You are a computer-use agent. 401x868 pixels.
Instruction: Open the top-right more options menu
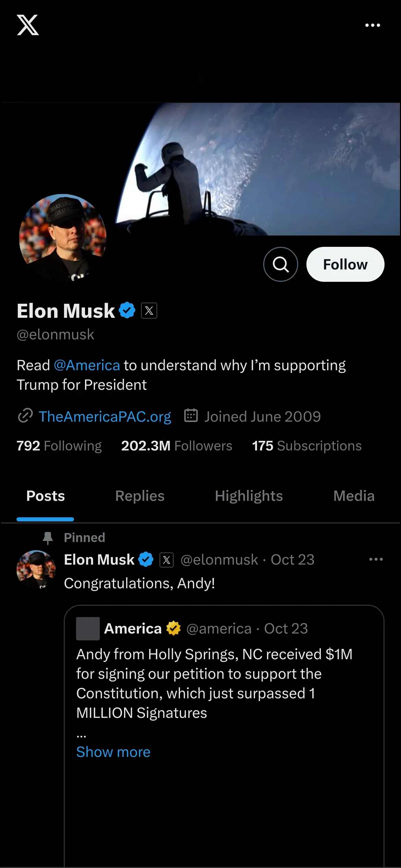point(373,25)
